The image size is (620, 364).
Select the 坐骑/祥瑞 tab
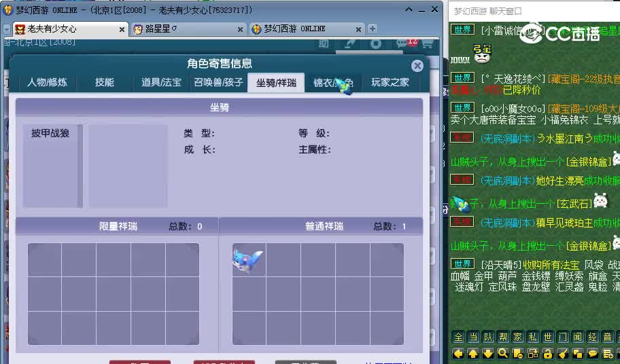pyautogui.click(x=276, y=83)
